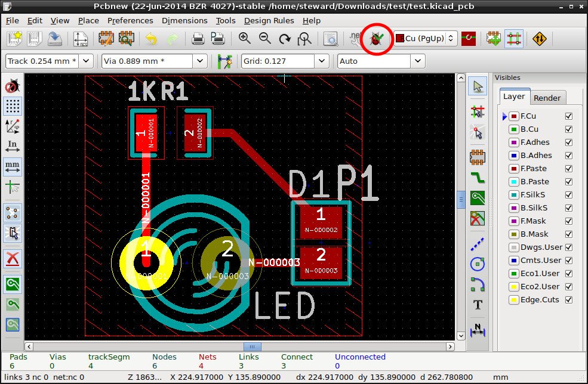Open the DRC bug check icon
588x384 pixels.
coord(377,39)
